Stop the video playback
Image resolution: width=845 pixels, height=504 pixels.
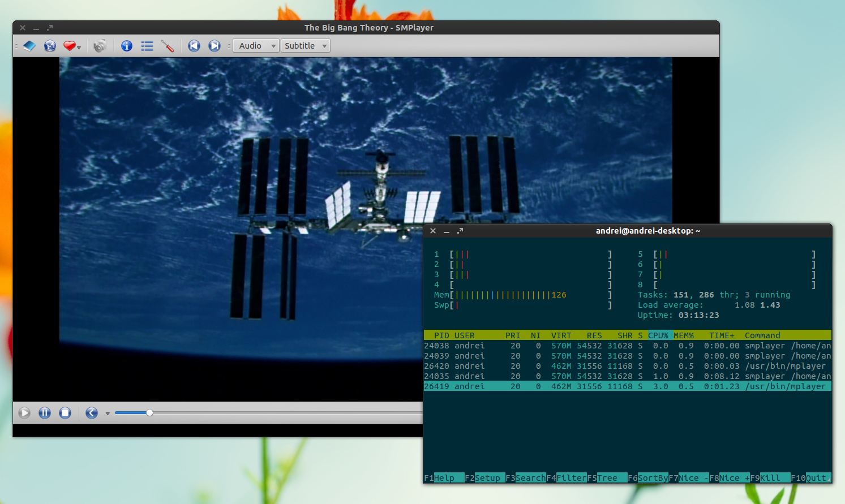point(65,413)
